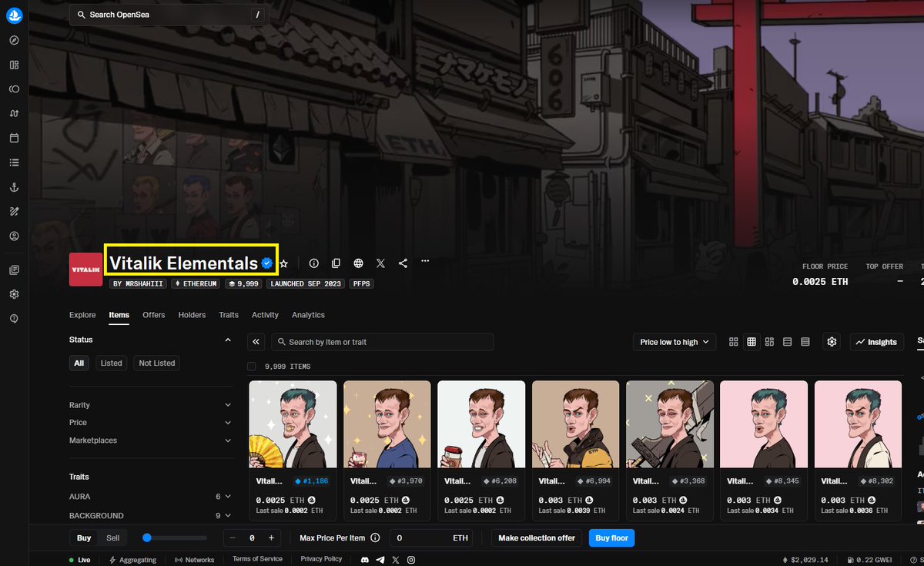Expand the Price filter
The width and height of the screenshot is (924, 566).
point(150,423)
